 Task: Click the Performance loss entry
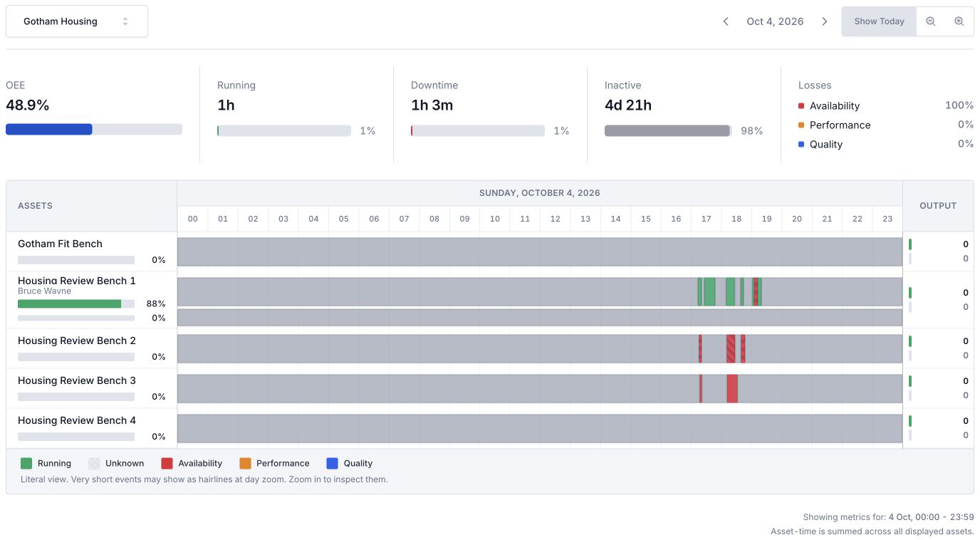[886, 125]
